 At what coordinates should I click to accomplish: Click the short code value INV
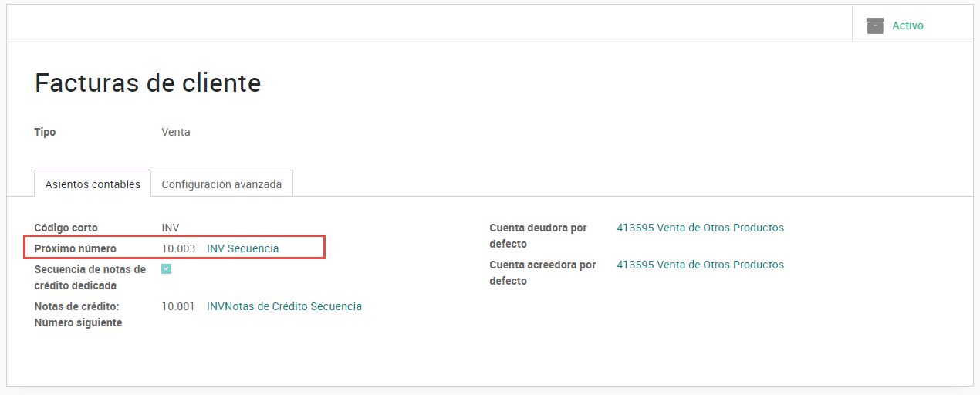[171, 228]
